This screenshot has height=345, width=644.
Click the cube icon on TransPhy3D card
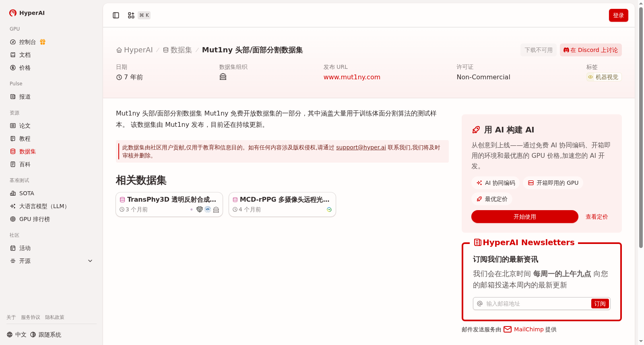pyautogui.click(x=200, y=209)
